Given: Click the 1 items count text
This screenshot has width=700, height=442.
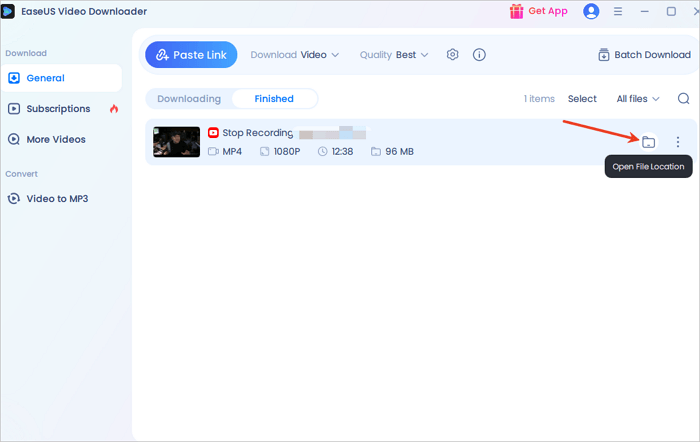Looking at the screenshot, I should click(539, 99).
